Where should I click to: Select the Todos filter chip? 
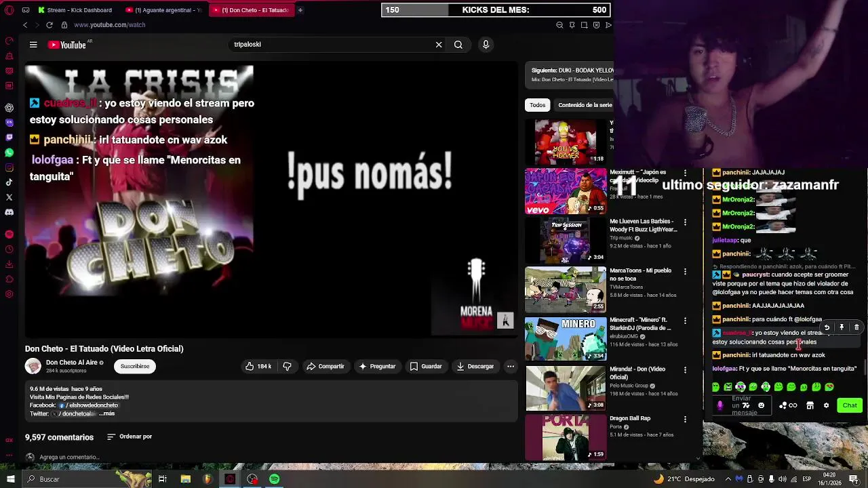point(538,105)
